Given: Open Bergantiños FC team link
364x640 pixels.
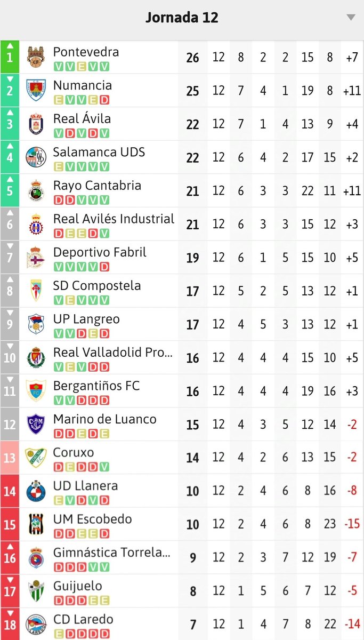Looking at the screenshot, I should (x=96, y=386).
